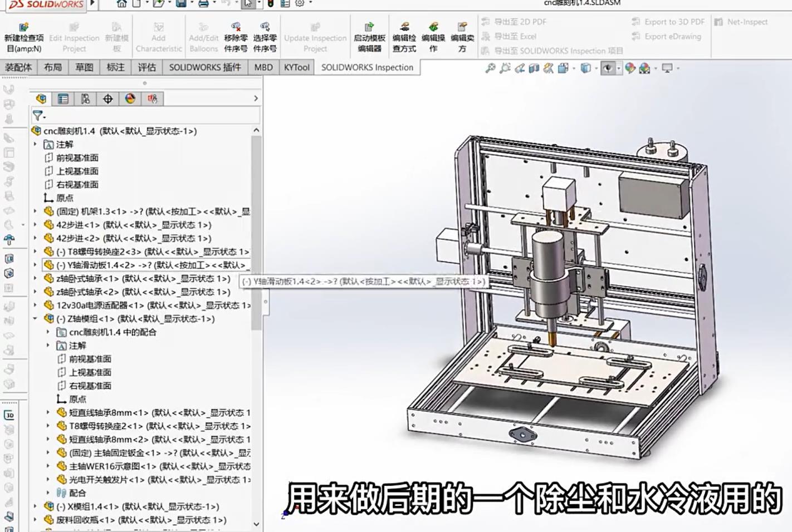792x532 pixels.
Task: Select the root cnc雕刻机1.4 assembly node
Action: (120, 131)
